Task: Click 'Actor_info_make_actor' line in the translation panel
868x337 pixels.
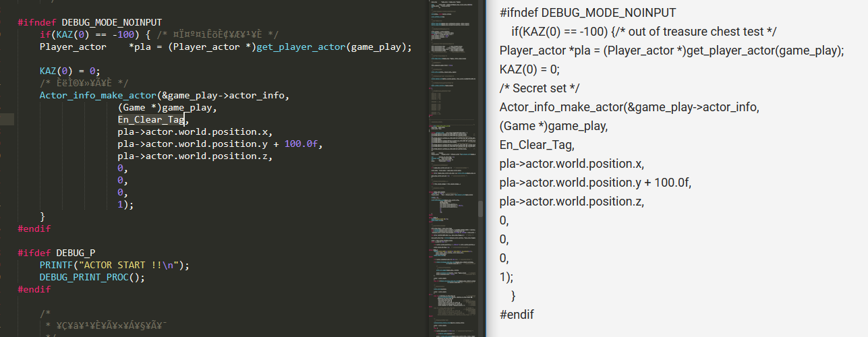Action: click(x=629, y=107)
